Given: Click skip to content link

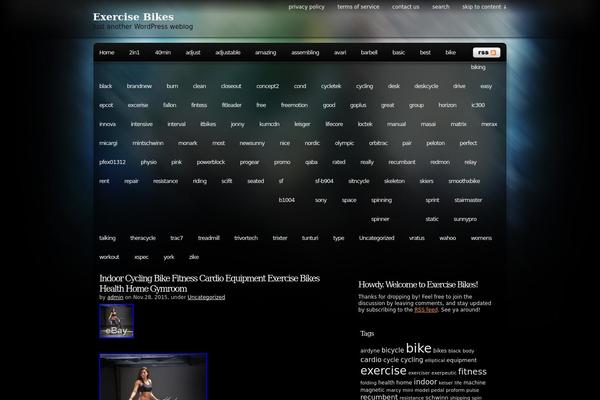Looking at the screenshot, I should (x=484, y=7).
